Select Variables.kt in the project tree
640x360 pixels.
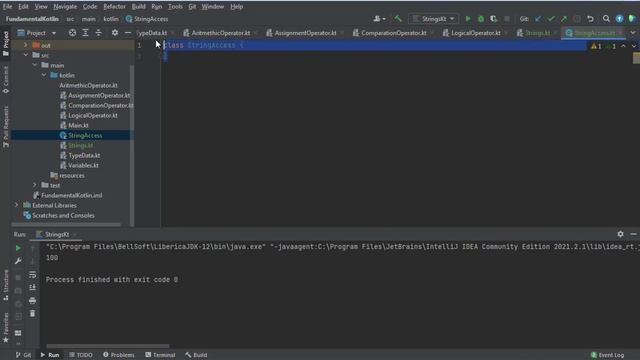[x=83, y=165]
